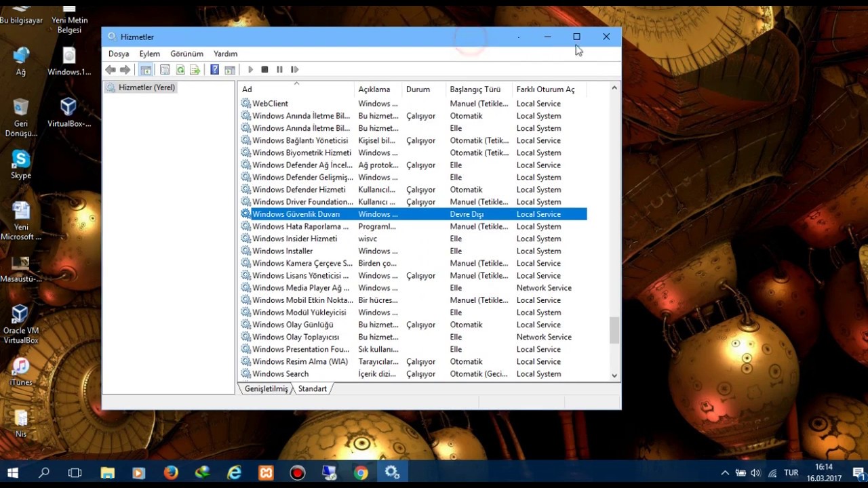This screenshot has height=488, width=868.
Task: Select the Windows Defender Hizmeti service
Action: coord(413,190)
